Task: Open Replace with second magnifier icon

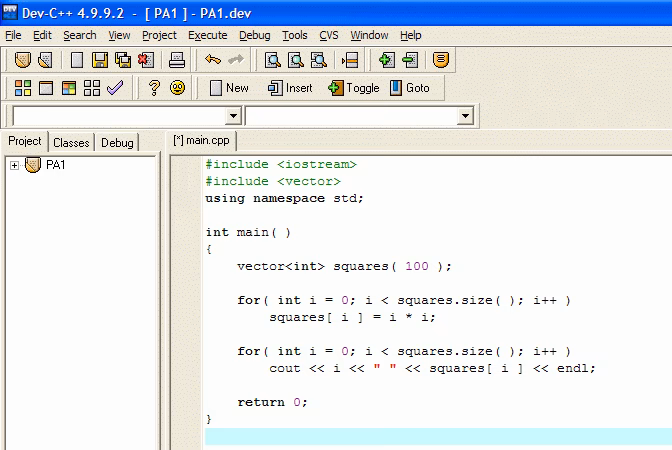Action: click(296, 60)
